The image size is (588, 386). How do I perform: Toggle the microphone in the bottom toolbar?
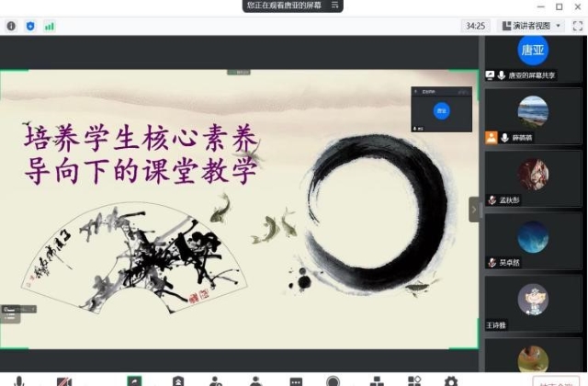tap(19, 380)
